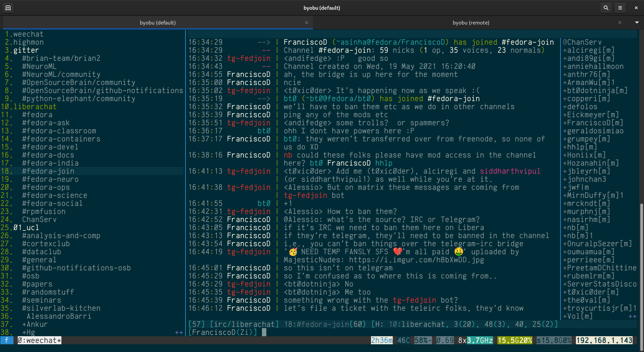The height and width of the screenshot is (352, 644).
Task: Open AlessandroBarri private buffer
Action: tap(59, 316)
